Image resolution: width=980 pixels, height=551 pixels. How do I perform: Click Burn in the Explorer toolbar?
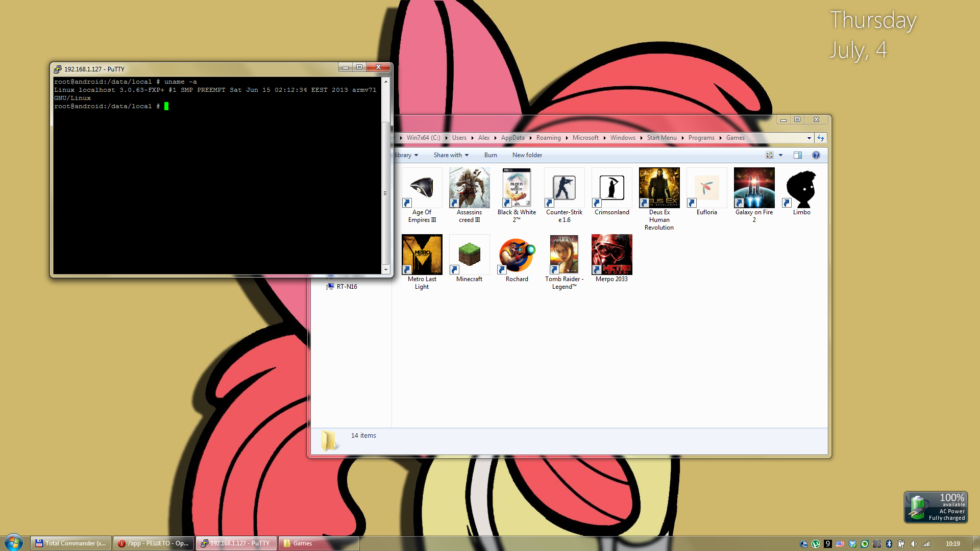click(x=491, y=155)
